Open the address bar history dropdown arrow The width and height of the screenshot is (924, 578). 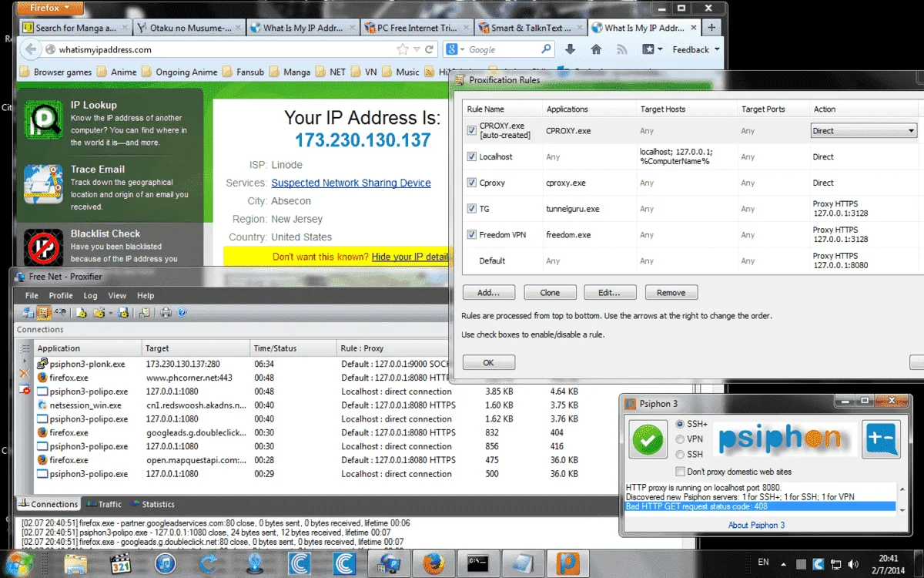tap(416, 49)
